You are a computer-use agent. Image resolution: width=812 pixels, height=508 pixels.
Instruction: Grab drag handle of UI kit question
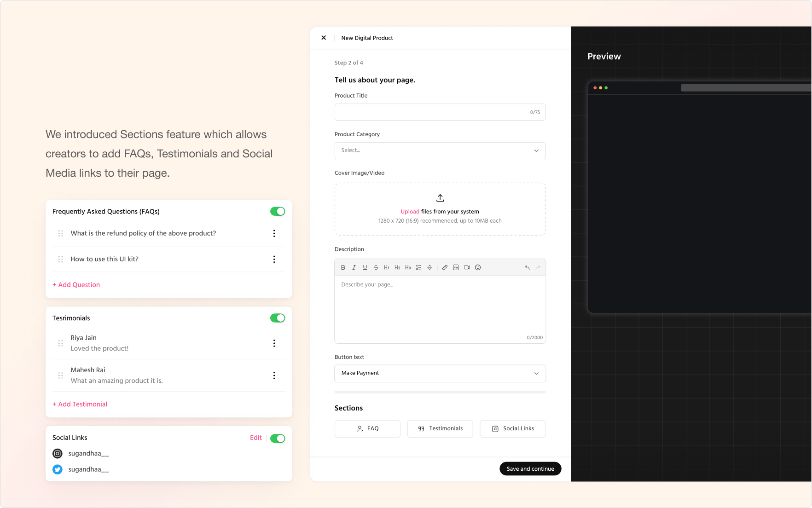61,259
